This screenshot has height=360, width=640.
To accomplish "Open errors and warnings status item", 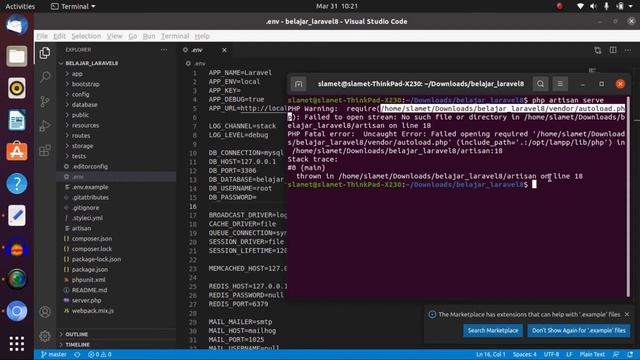I will [100, 354].
